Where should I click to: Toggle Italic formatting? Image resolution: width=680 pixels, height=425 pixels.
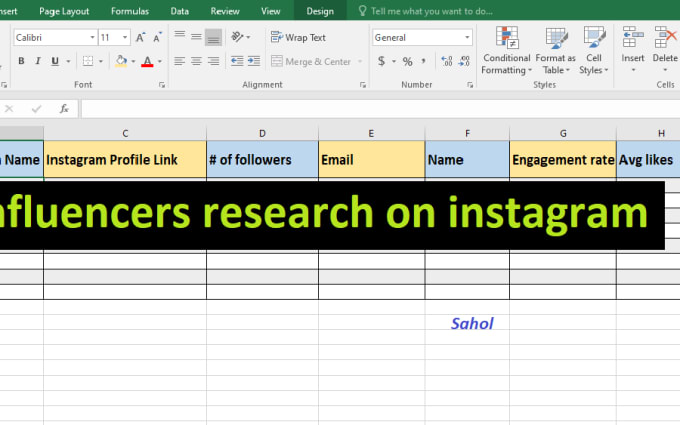click(38, 61)
